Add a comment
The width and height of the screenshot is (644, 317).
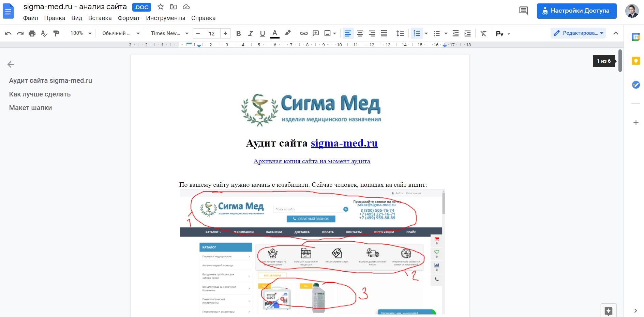[316, 33]
